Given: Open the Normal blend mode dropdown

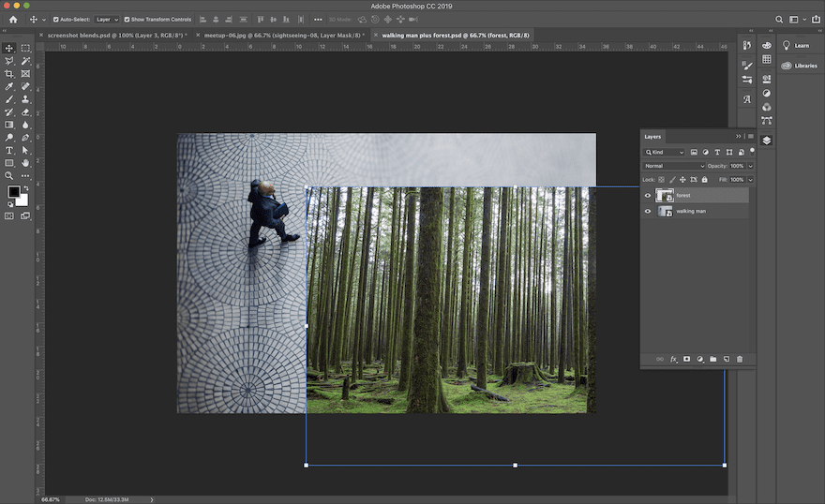Looking at the screenshot, I should tap(673, 166).
